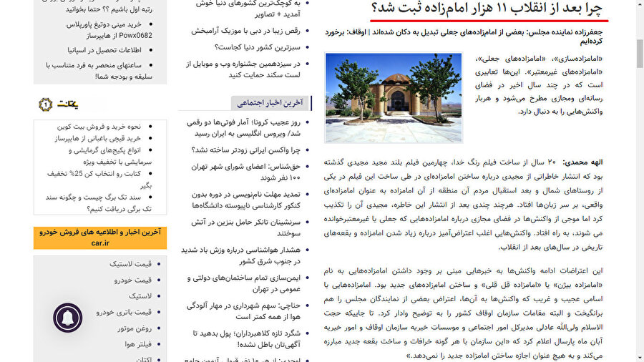Open link ایمن‌سازی تمام ساختمان‌های دولتی
The image size is (644, 362).
coord(244,283)
